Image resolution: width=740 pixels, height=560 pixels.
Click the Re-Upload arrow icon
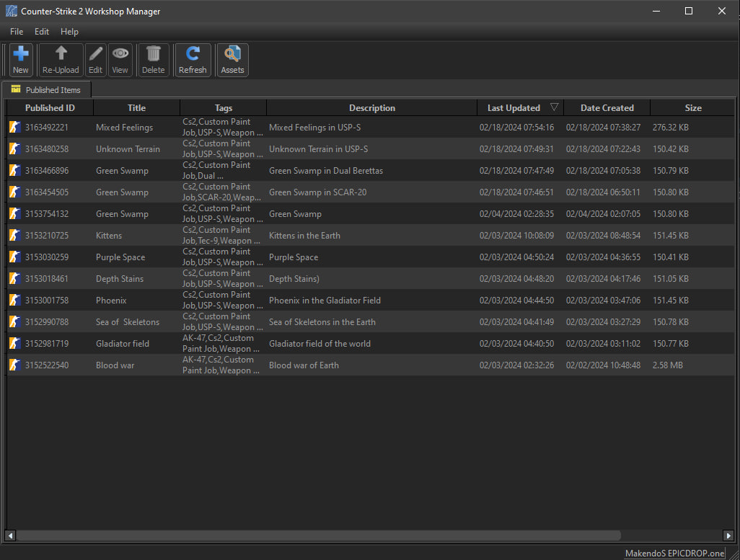61,53
